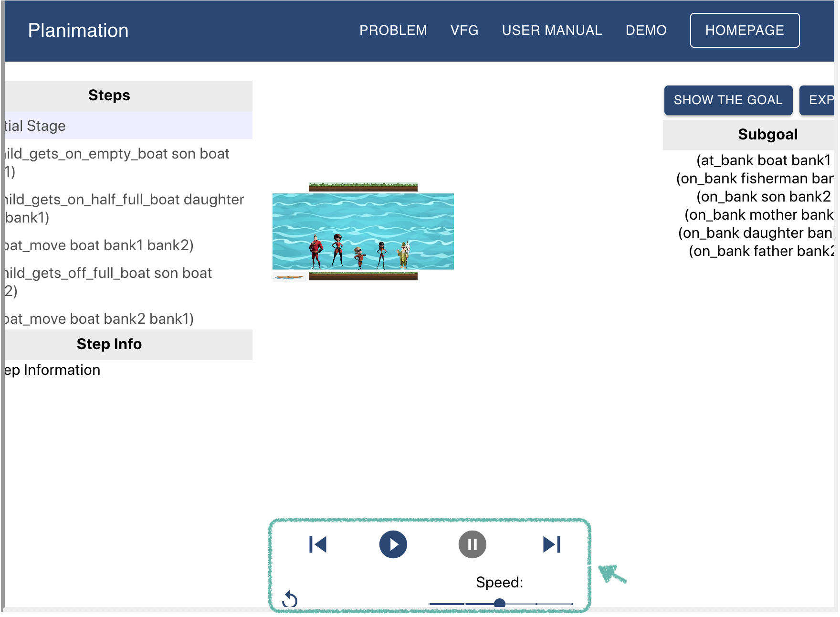Click the EXP button at right
The width and height of the screenshot is (840, 617).
(x=817, y=100)
